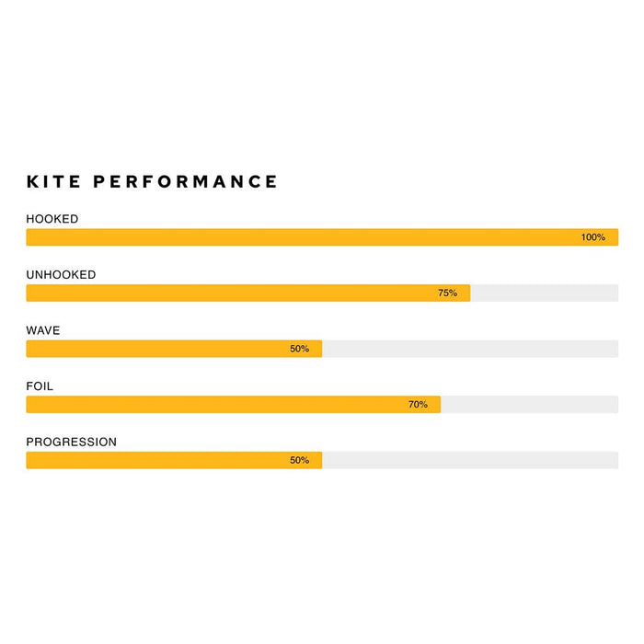
Task: Click the gray unfilled part of PROGRESSION bar
Action: click(470, 460)
